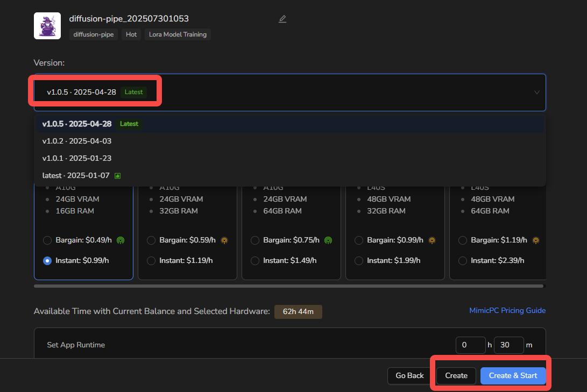
Task: Click the runtime minutes input field
Action: [x=509, y=345]
